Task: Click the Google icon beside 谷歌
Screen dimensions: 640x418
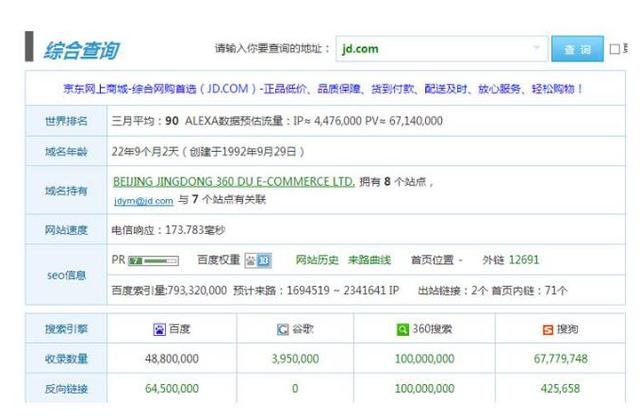Action: (282, 329)
